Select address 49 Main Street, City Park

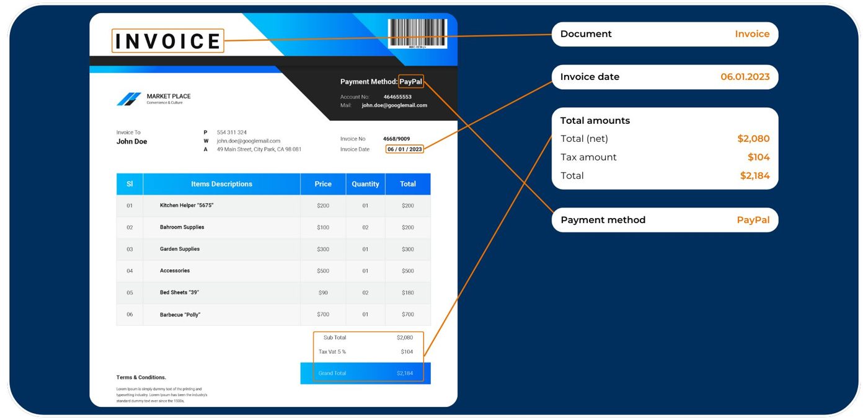click(259, 149)
